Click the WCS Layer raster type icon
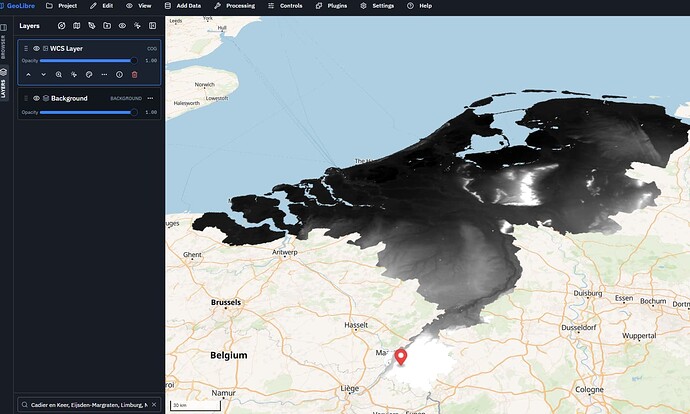 pos(45,48)
